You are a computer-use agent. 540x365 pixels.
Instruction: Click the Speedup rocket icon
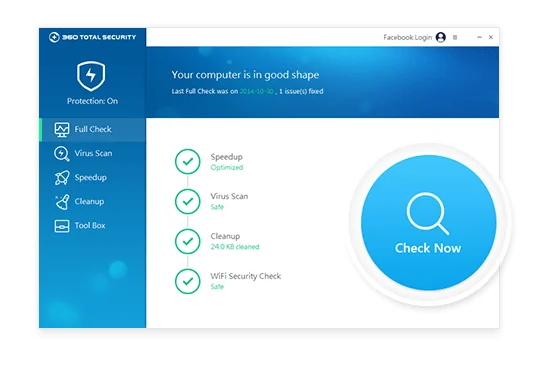tap(62, 178)
